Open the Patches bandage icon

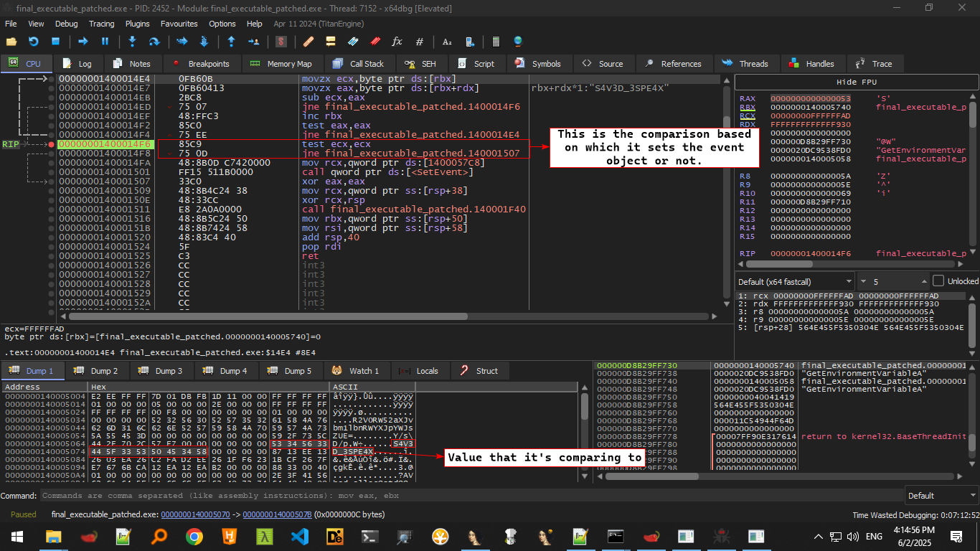point(308,42)
